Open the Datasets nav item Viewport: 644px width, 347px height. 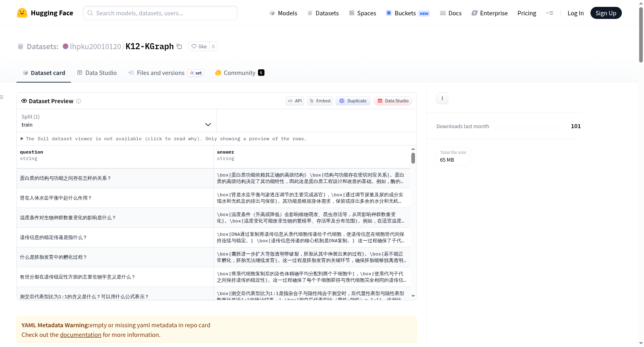[x=323, y=13]
